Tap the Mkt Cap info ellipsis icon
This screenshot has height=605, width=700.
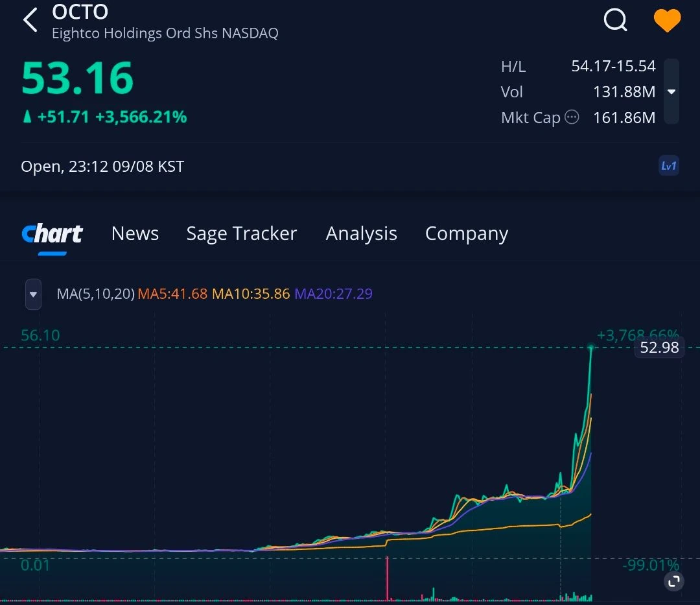point(572,117)
